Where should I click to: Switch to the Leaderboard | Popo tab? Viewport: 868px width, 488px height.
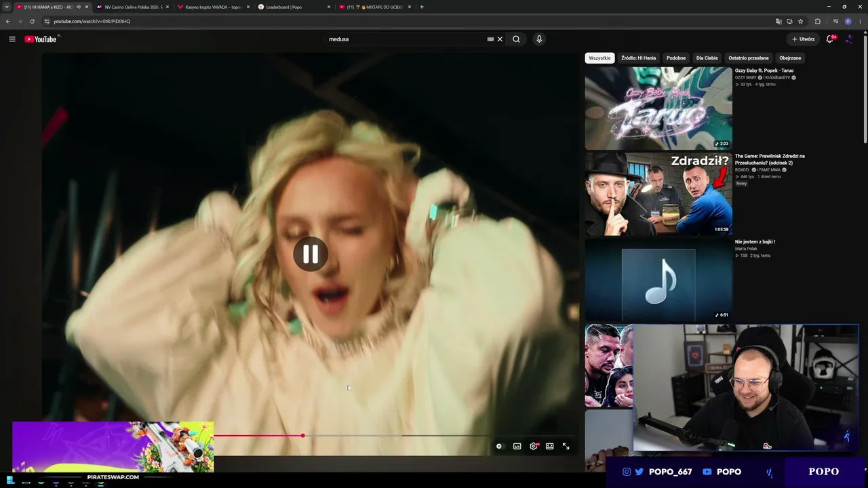coord(295,7)
